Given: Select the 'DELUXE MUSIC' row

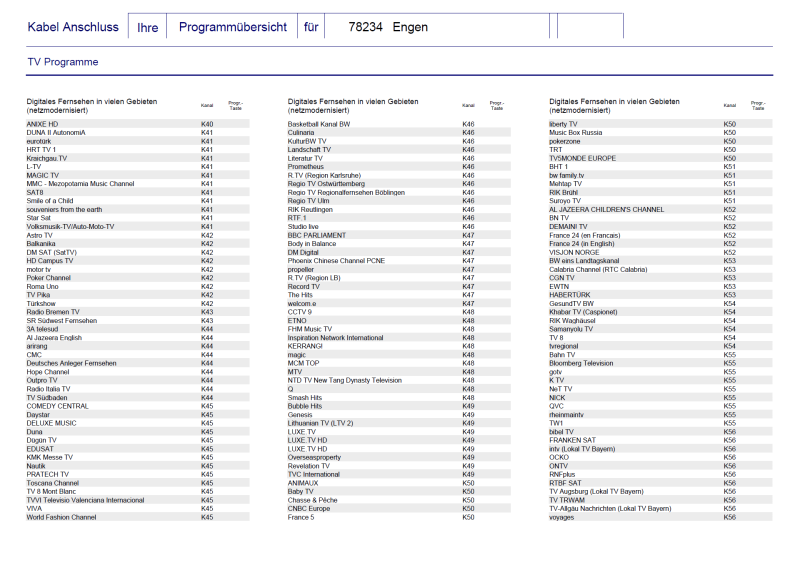Looking at the screenshot, I should click(x=138, y=423).
